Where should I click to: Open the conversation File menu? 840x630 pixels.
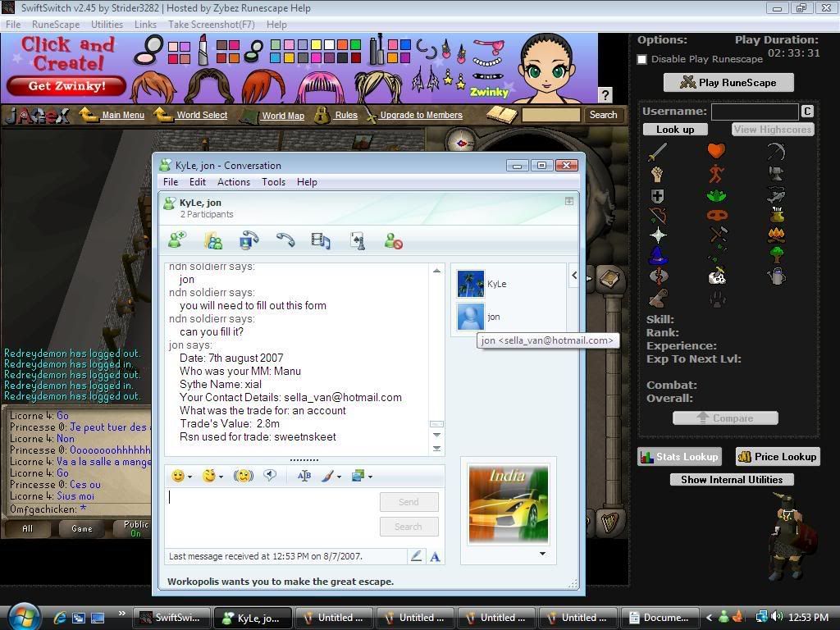point(171,182)
